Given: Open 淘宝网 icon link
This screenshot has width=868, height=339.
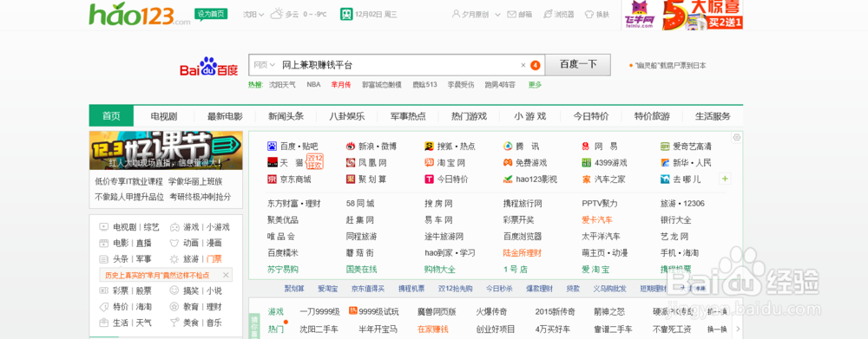Looking at the screenshot, I should tap(429, 163).
